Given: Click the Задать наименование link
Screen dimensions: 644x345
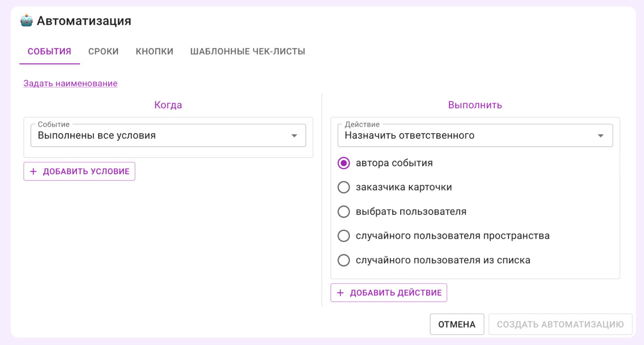Looking at the screenshot, I should tap(70, 83).
